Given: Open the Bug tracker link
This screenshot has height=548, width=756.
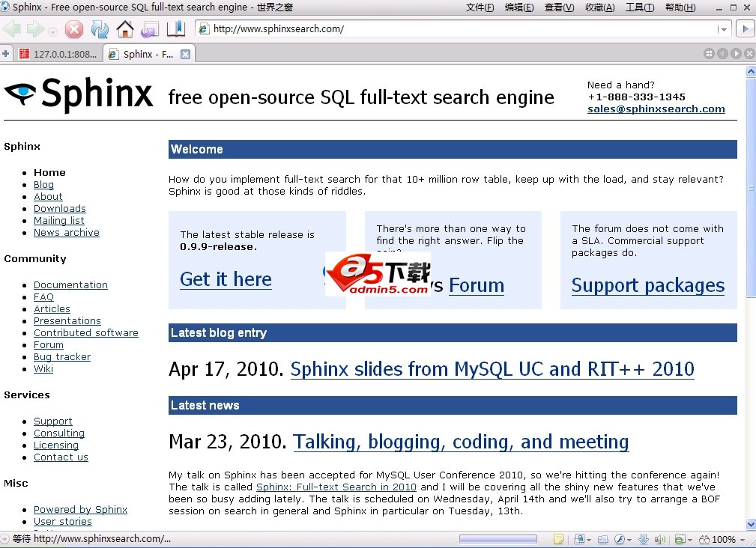Looking at the screenshot, I should point(61,357).
